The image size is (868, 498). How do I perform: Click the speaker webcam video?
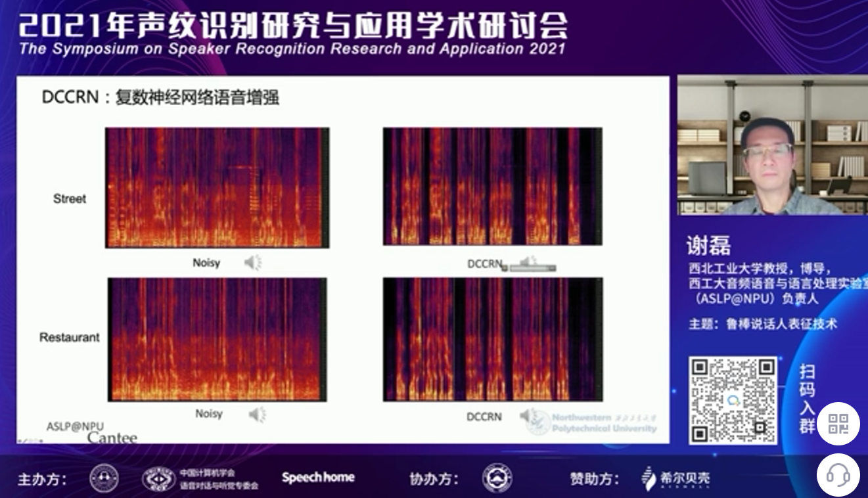tap(773, 145)
